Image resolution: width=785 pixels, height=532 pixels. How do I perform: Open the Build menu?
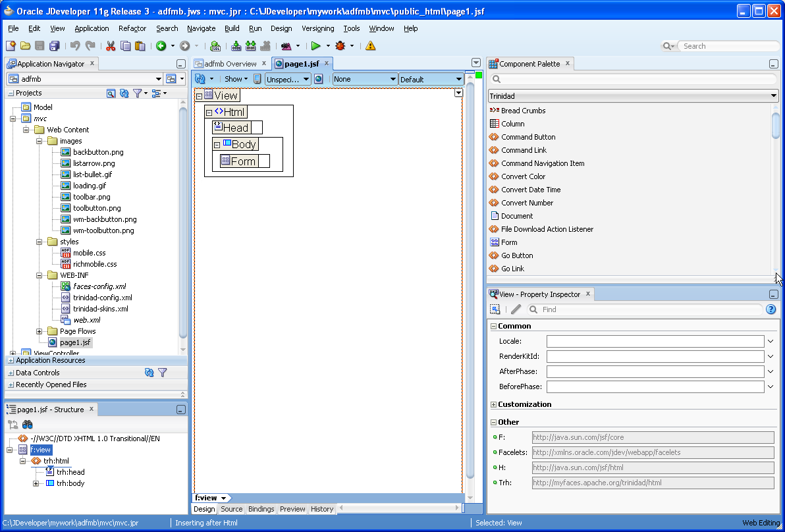click(232, 28)
